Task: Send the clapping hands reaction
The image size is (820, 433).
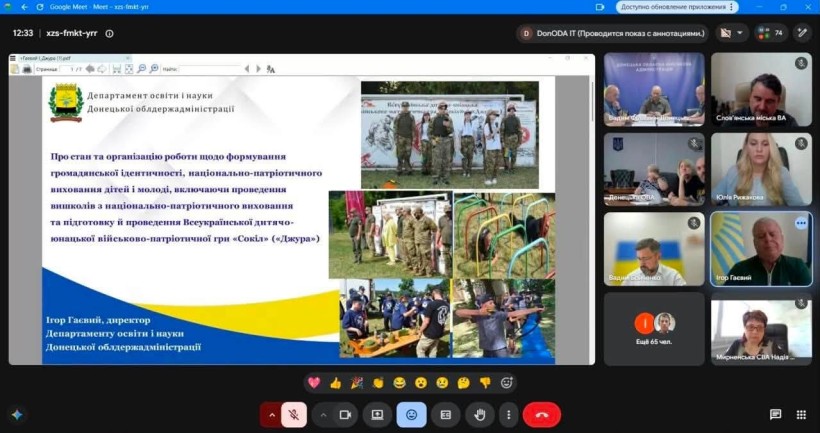Action: (x=378, y=383)
